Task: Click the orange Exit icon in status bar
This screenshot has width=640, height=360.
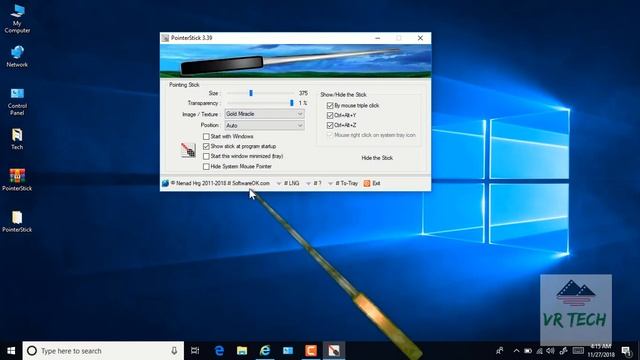Action: (367, 183)
